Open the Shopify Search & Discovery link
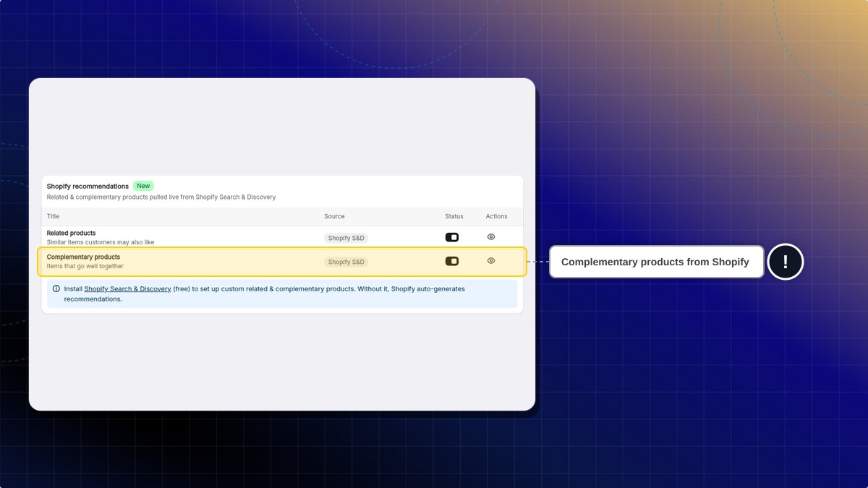This screenshot has width=868, height=488. pos(127,288)
